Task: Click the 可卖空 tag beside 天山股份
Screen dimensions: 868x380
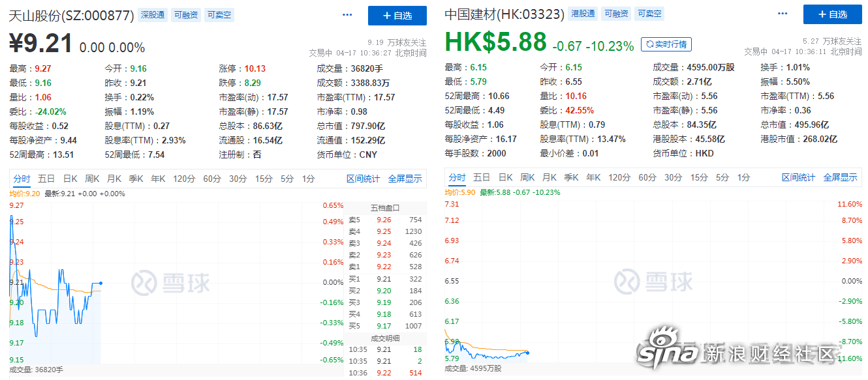Action: [x=219, y=14]
